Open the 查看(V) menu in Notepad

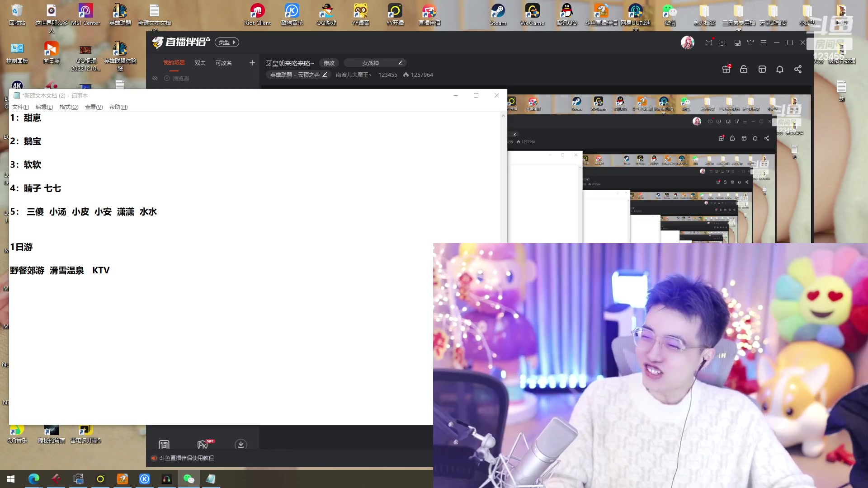pos(94,107)
